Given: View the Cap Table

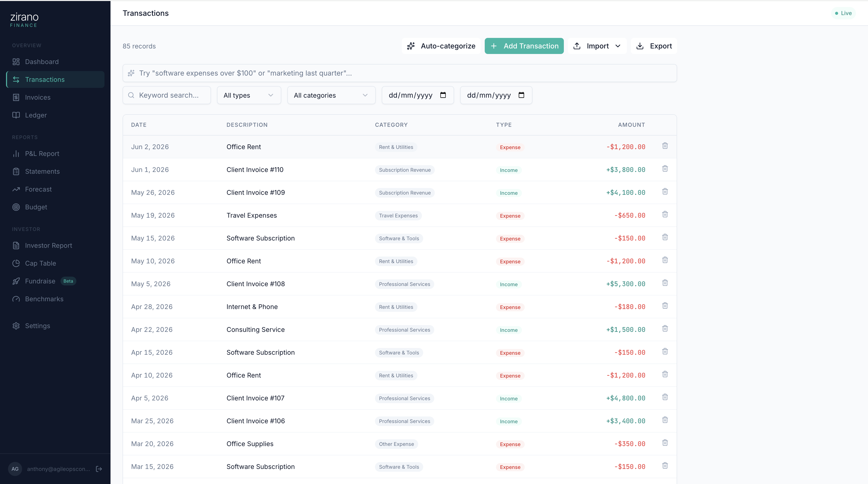Looking at the screenshot, I should pyautogui.click(x=55, y=263).
